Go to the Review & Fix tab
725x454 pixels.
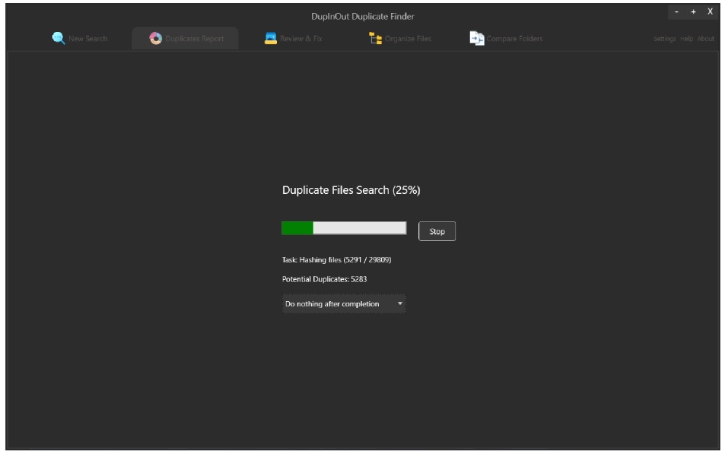(293, 38)
